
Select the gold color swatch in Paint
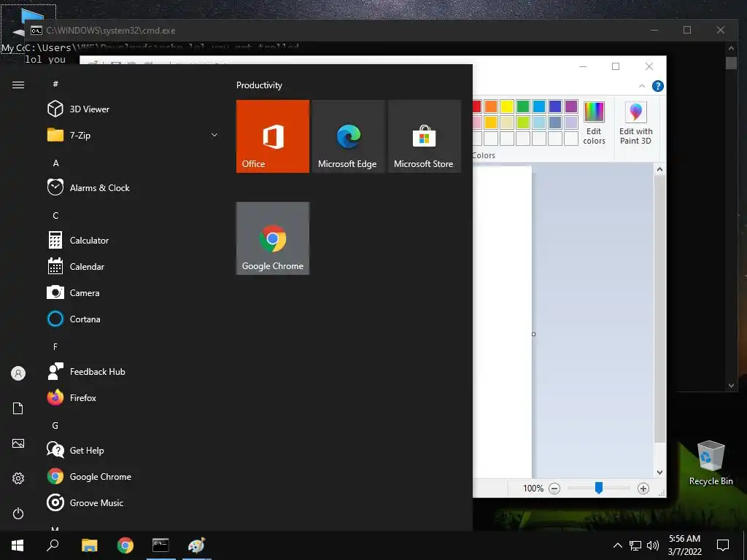[x=491, y=122]
